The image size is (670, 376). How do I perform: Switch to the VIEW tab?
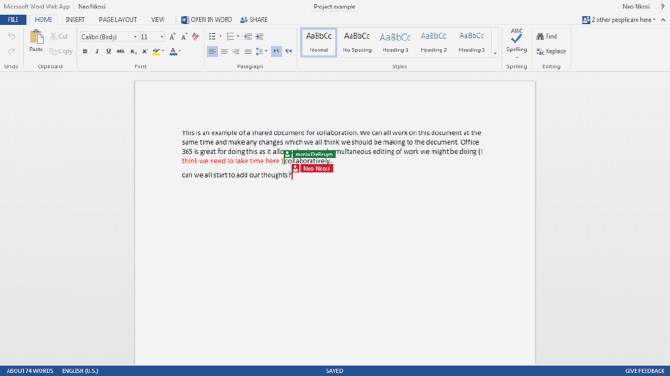pos(157,20)
